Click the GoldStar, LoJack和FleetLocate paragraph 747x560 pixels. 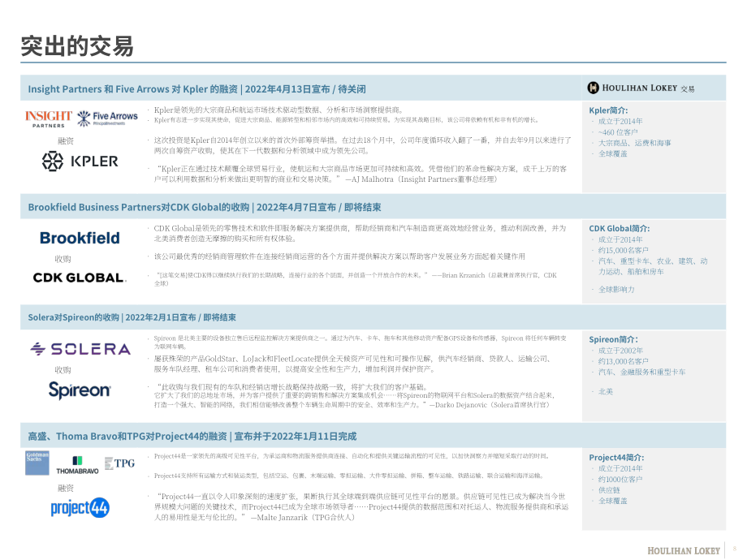(x=352, y=364)
